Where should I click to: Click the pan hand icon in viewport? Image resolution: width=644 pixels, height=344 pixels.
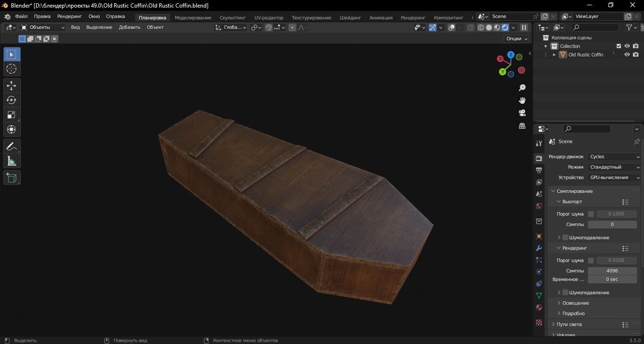[x=522, y=100]
